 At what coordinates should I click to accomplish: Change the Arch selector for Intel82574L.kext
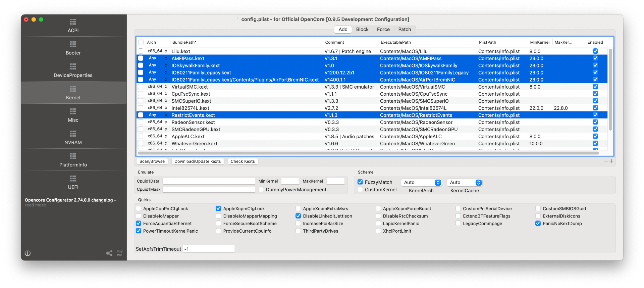[x=157, y=108]
